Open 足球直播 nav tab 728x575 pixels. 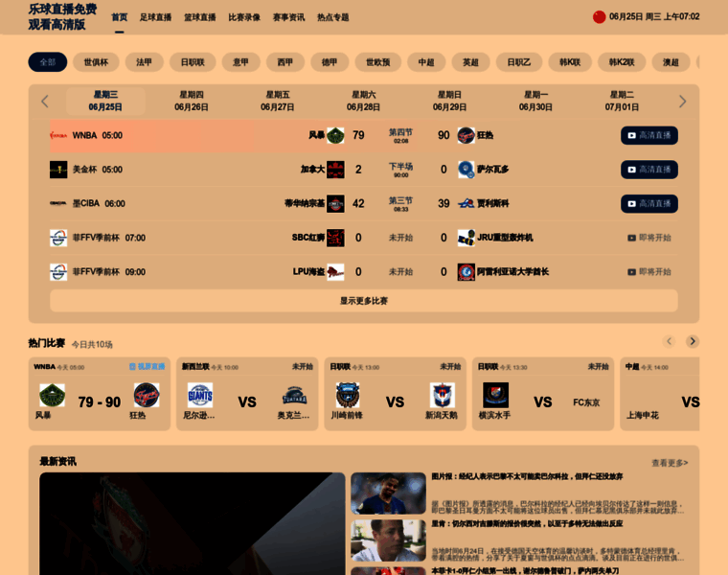(155, 17)
